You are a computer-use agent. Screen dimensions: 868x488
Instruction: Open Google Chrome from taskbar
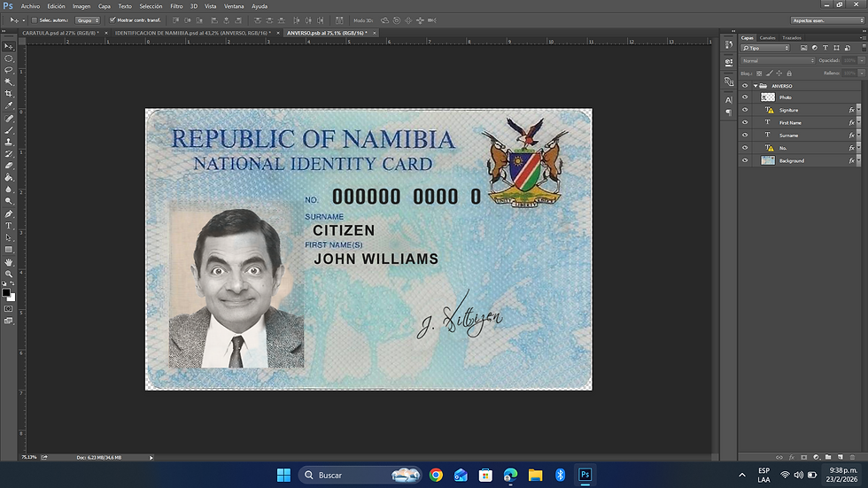436,475
